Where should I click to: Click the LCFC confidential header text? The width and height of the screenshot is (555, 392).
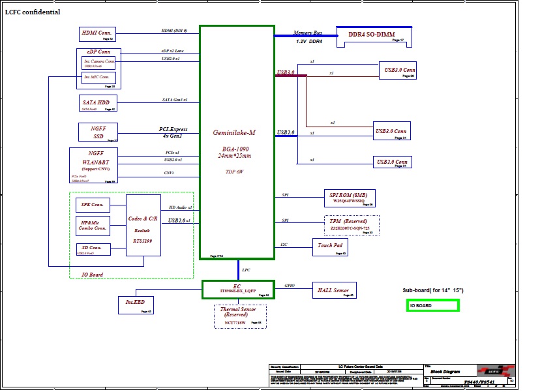click(33, 12)
